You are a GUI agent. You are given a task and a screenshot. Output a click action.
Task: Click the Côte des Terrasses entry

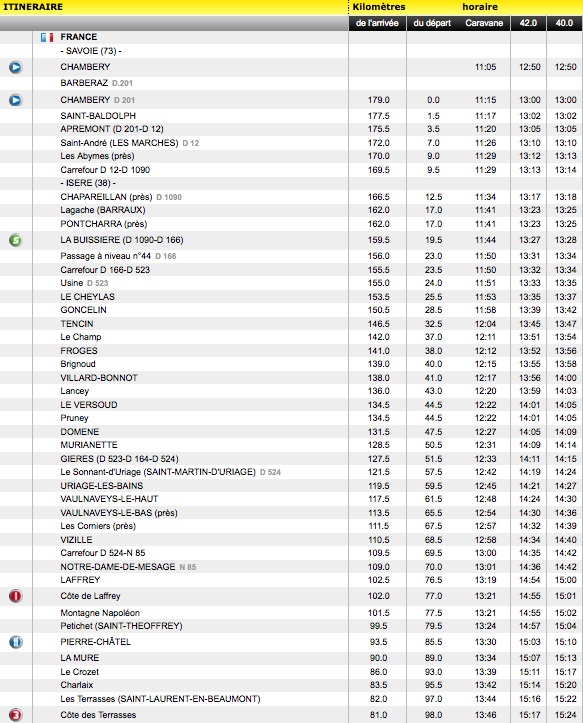coord(98,715)
